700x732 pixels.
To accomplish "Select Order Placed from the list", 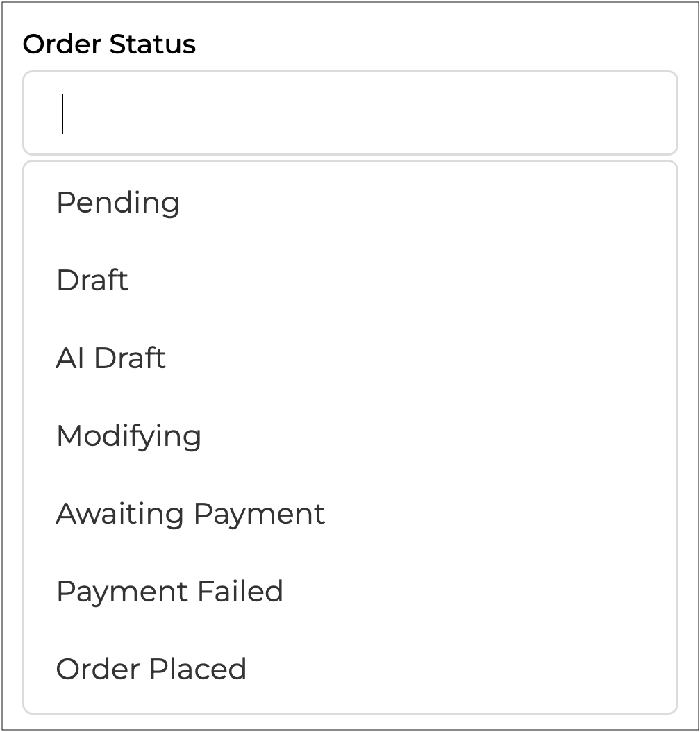I will (151, 669).
